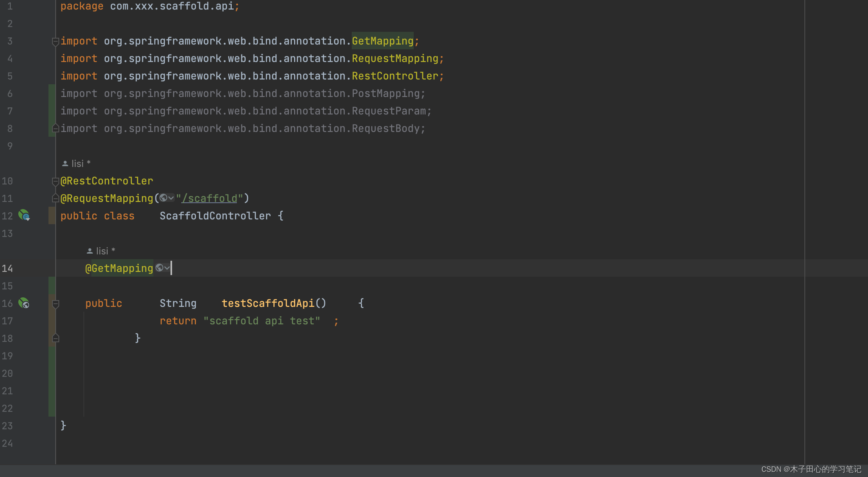
Task: Click the lisi author annotation above the class
Action: pos(78,163)
